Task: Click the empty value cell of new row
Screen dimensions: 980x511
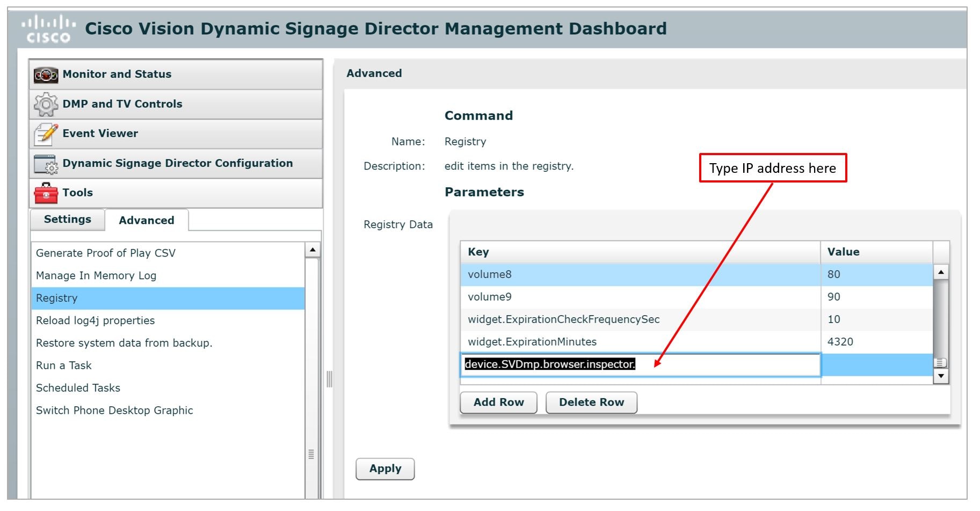Action: point(876,365)
